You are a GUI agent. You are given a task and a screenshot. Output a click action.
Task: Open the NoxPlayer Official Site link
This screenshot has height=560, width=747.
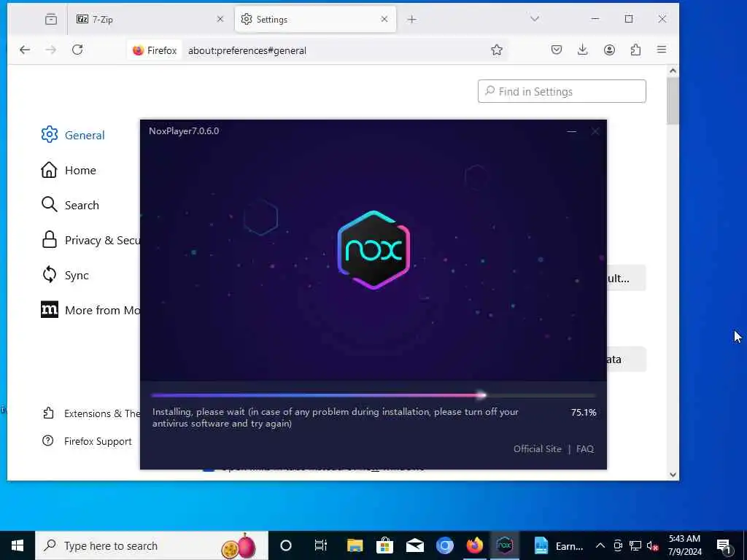[538, 448]
